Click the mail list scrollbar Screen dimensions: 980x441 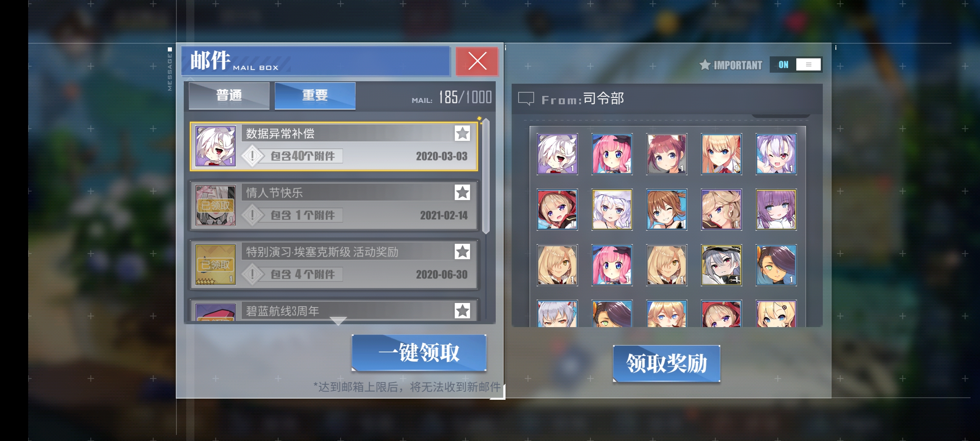pyautogui.click(x=486, y=176)
